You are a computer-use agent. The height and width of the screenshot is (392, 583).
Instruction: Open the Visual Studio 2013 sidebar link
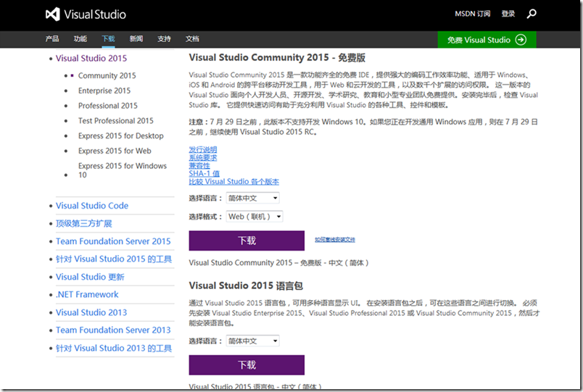(91, 312)
